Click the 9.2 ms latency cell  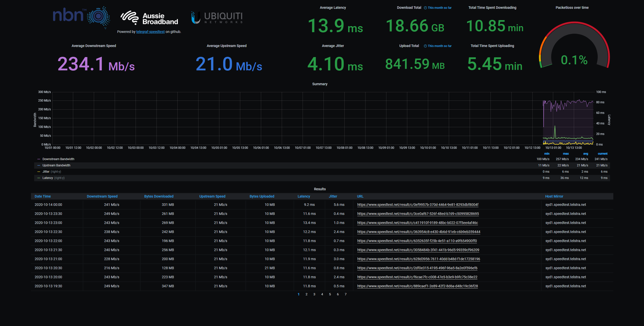point(309,205)
